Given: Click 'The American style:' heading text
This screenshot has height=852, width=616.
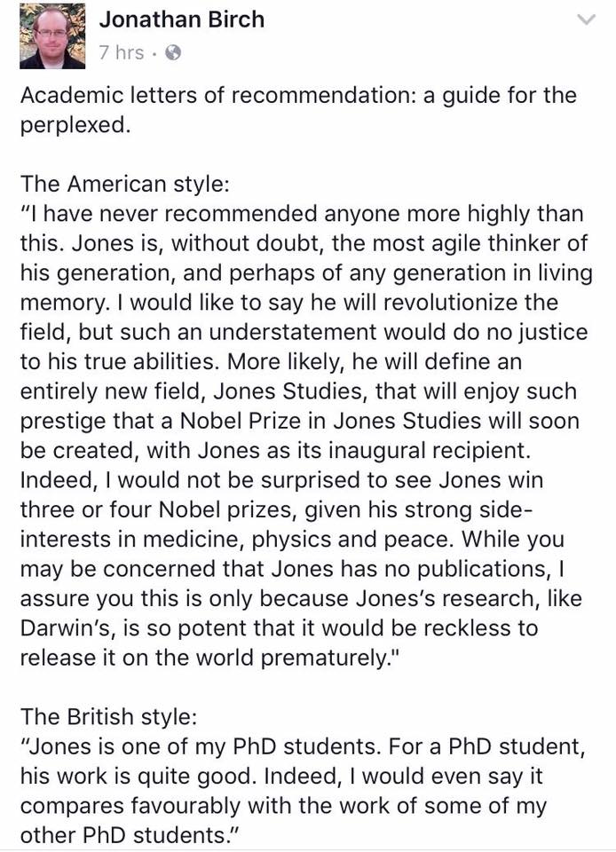Looking at the screenshot, I should (x=124, y=185).
